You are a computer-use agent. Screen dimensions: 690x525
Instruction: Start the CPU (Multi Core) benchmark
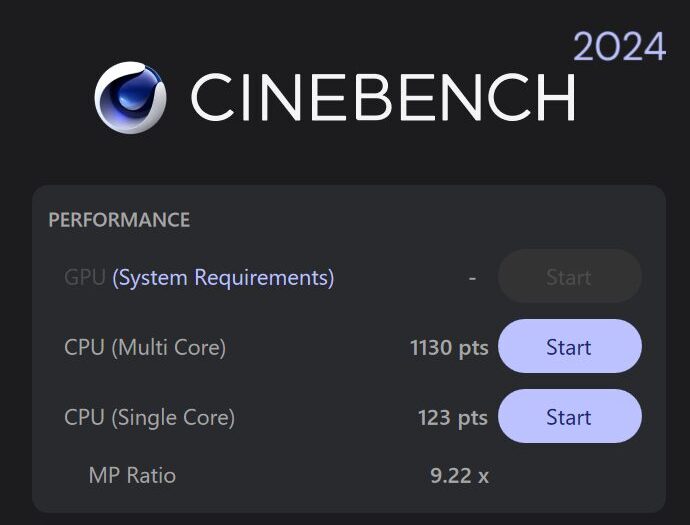569,346
